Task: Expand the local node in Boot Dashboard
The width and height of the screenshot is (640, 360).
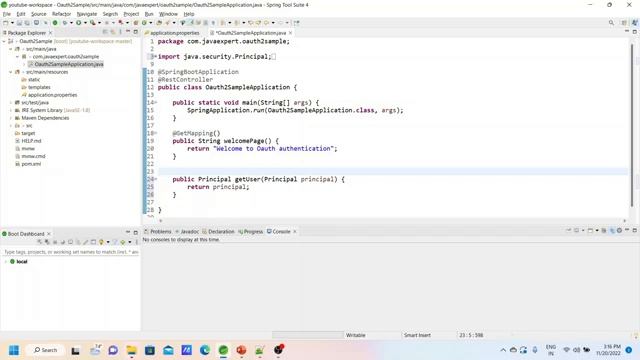Action: [6, 262]
